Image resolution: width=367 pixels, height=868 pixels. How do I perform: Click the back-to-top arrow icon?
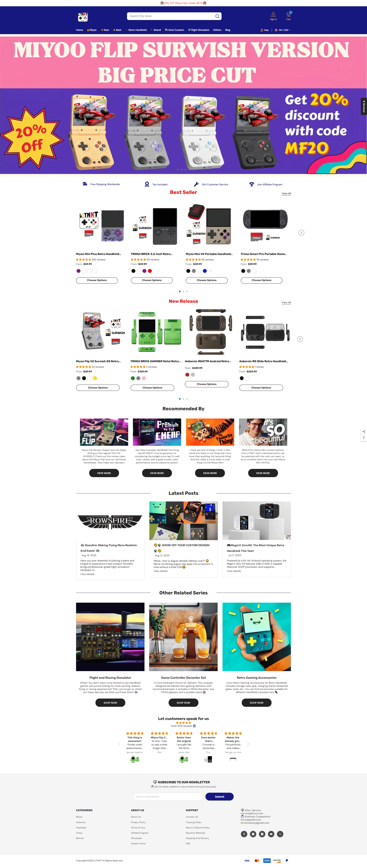click(x=364, y=438)
